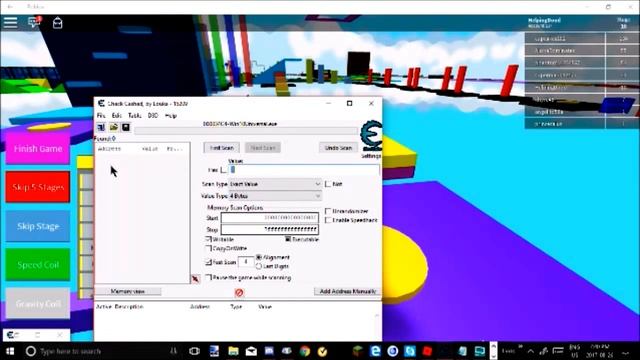
Task: Click the First Scan button
Action: click(x=222, y=148)
